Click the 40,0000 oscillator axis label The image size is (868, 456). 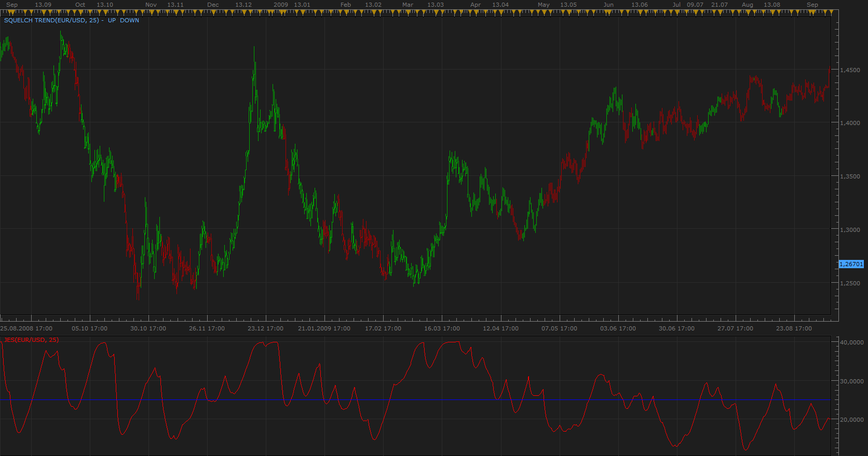point(852,342)
